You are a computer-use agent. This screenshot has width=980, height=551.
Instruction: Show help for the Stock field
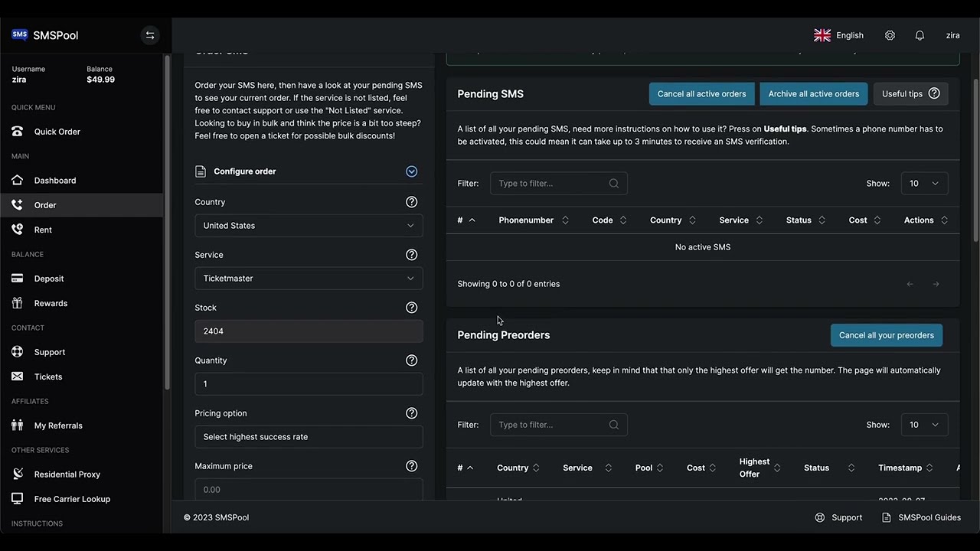click(x=412, y=308)
